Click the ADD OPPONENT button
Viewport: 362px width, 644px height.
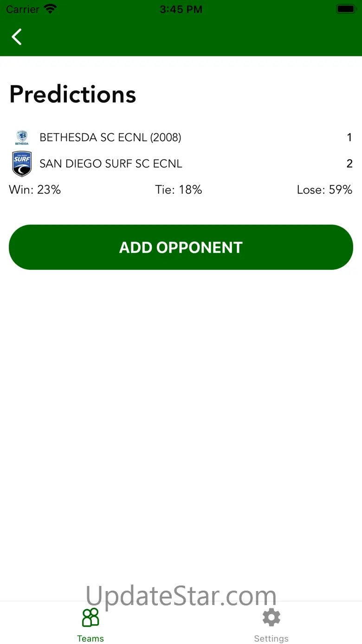pos(181,247)
